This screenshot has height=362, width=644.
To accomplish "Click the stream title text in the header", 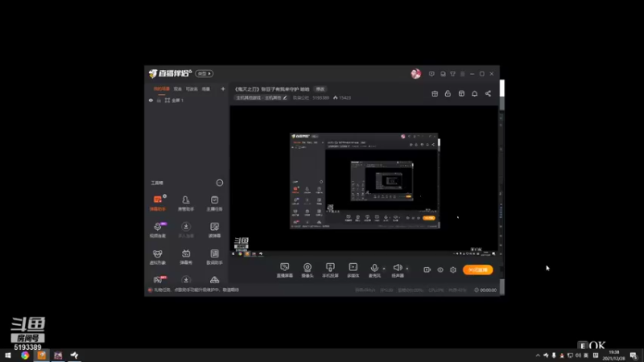I will point(272,89).
